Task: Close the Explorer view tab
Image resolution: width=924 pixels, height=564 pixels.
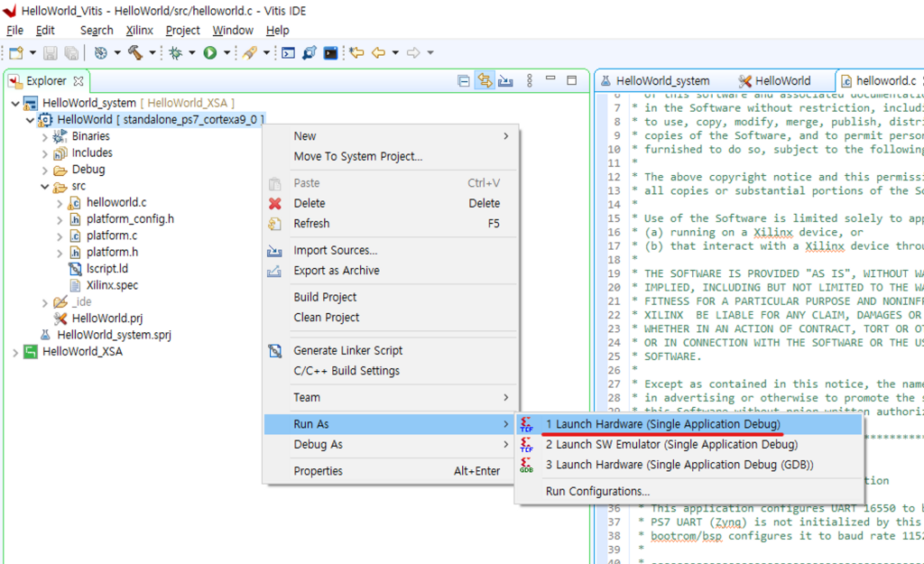Action: pyautogui.click(x=79, y=81)
